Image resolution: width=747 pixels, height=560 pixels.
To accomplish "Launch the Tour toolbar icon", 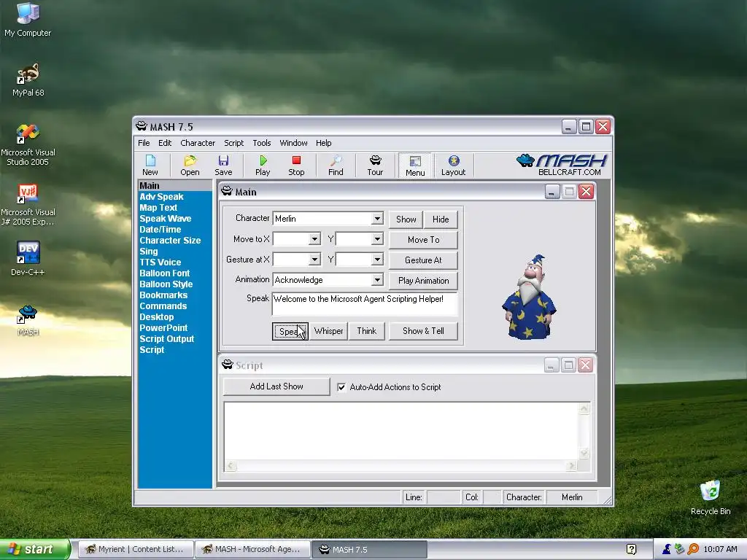I will point(375,166).
